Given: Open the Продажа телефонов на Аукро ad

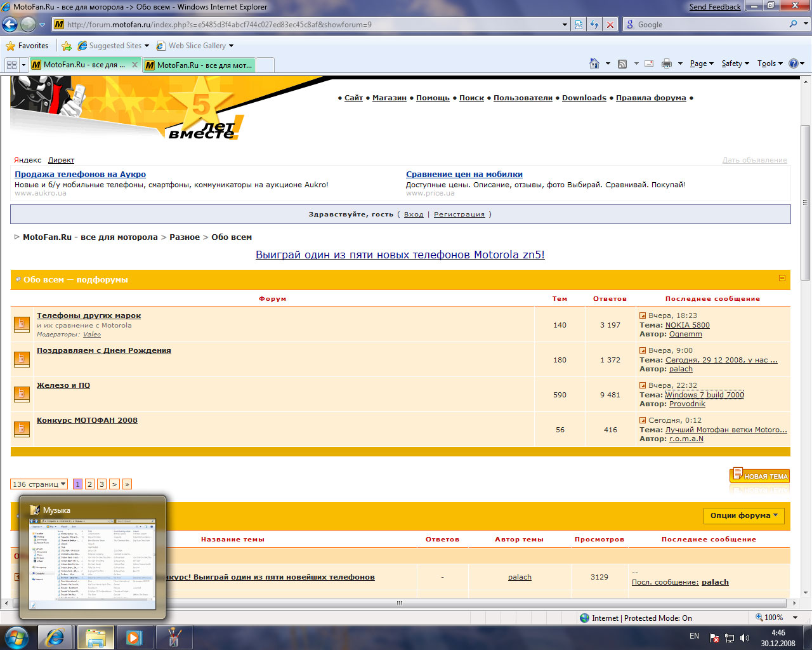Looking at the screenshot, I should click(x=81, y=175).
